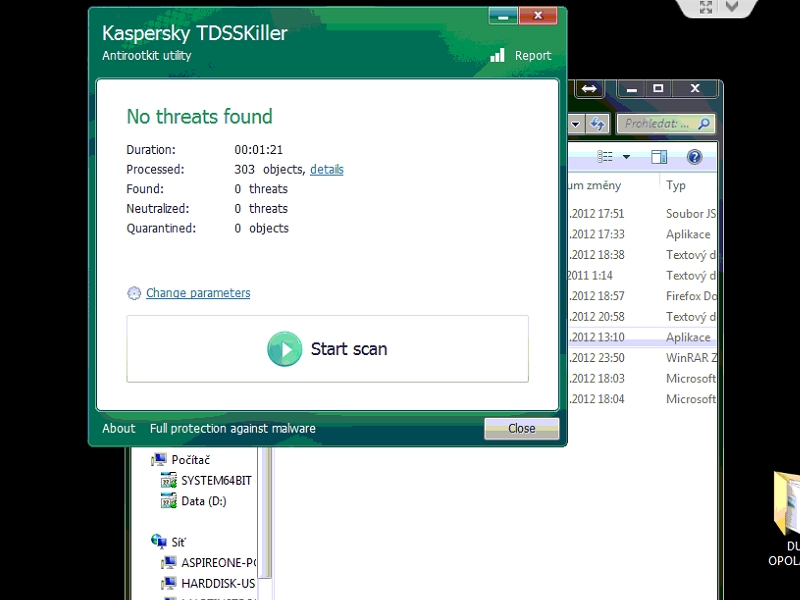Select the Aplikace row dated 13:10
This screenshot has height=600, width=800.
[642, 337]
